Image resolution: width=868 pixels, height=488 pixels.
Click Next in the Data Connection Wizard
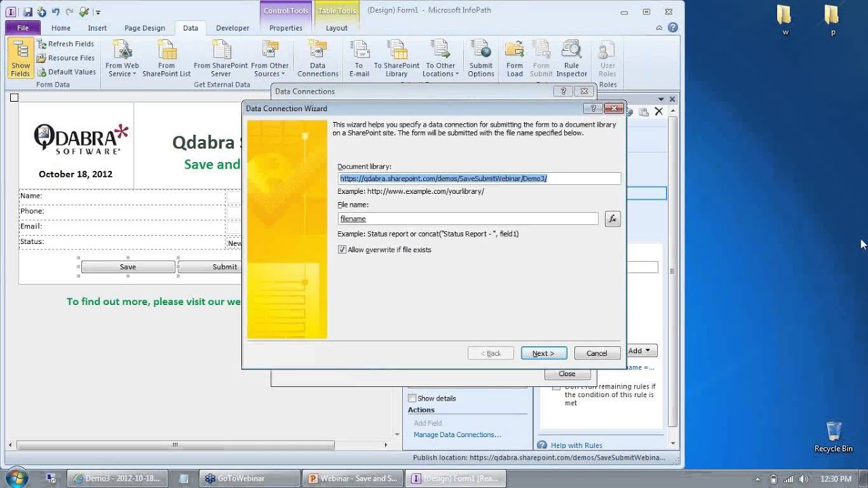pos(543,352)
